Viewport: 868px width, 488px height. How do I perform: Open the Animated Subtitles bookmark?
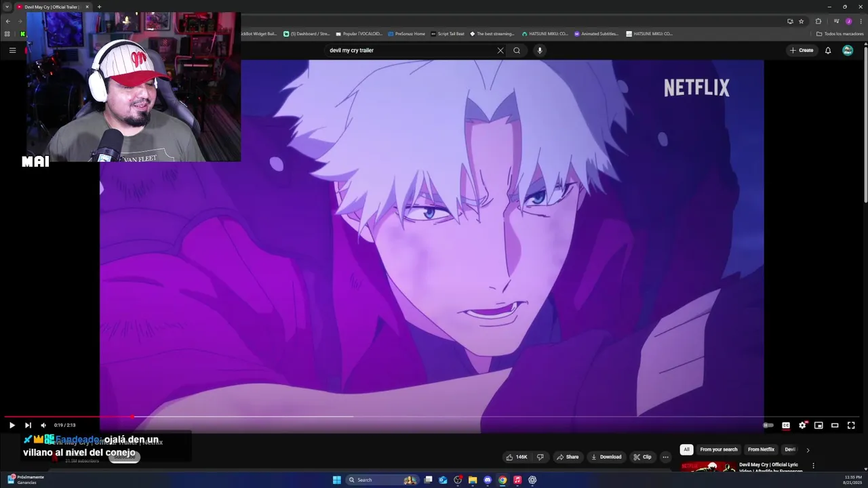tap(597, 34)
